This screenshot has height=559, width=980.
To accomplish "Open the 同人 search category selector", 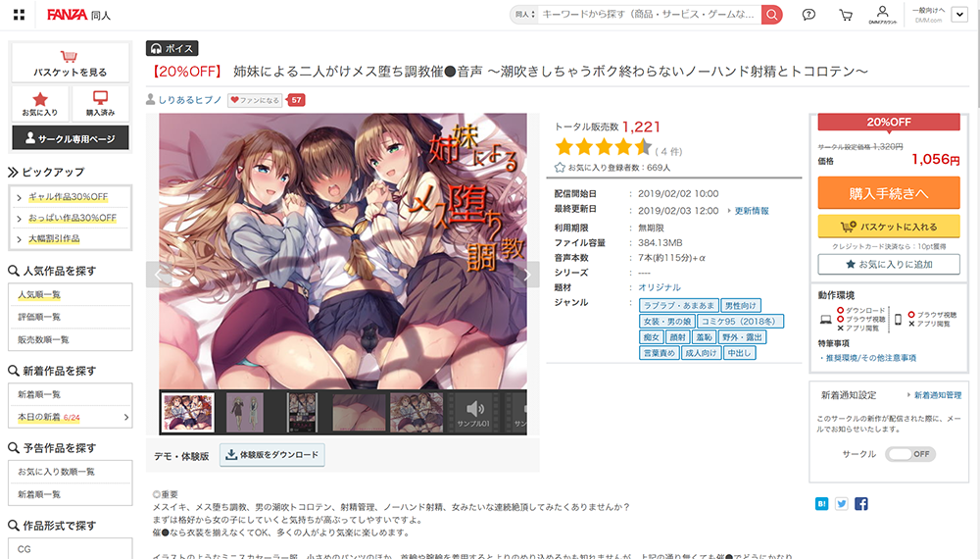I will (x=525, y=15).
